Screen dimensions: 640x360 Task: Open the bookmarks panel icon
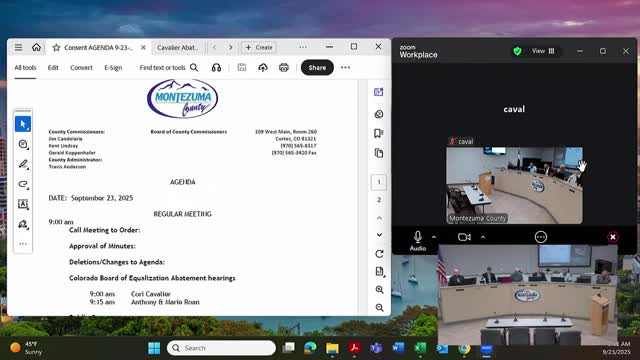click(379, 133)
